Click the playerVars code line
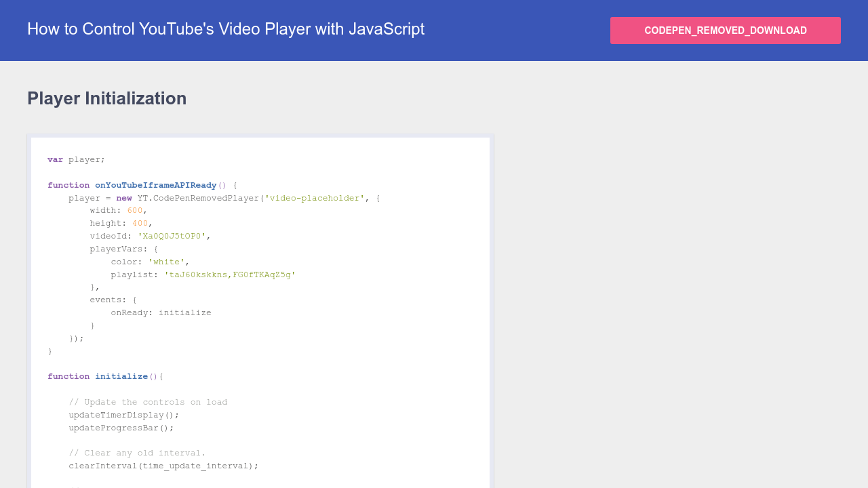 (124, 249)
